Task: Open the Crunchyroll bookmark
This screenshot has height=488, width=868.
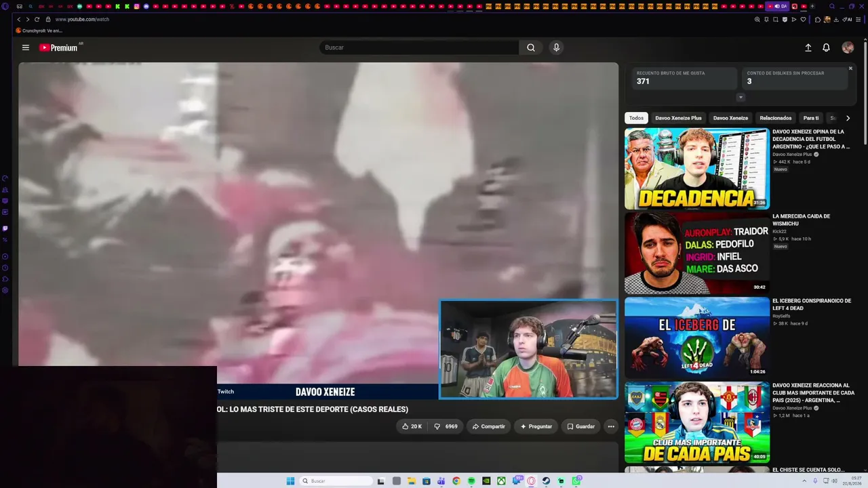Action: [39, 30]
